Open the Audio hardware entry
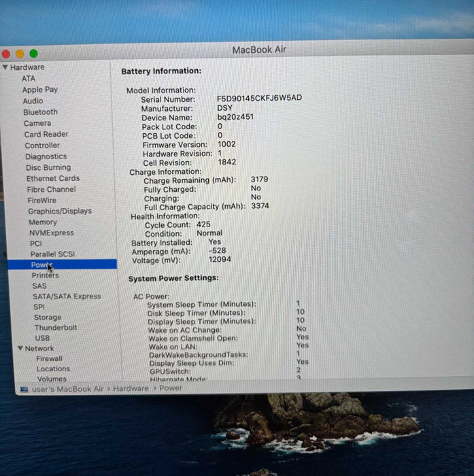 33,101
